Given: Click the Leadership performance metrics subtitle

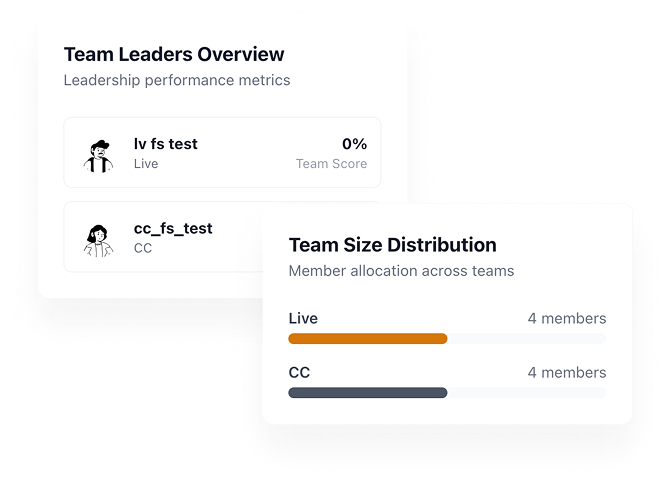Looking at the screenshot, I should [177, 80].
